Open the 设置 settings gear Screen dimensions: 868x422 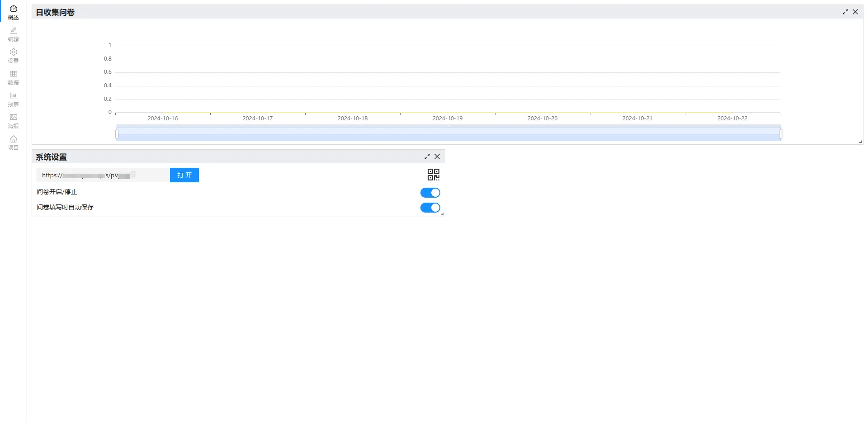coord(14,56)
